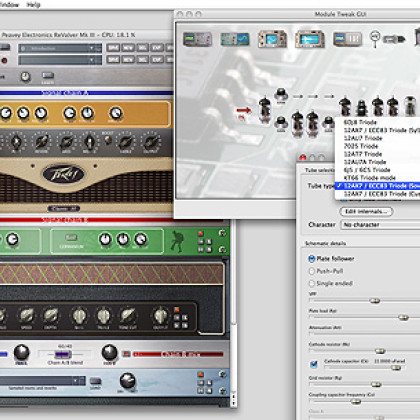Adjust the OUTPUT knob on the Peavey amp
The width and height of the screenshot is (420, 420).
point(150,142)
